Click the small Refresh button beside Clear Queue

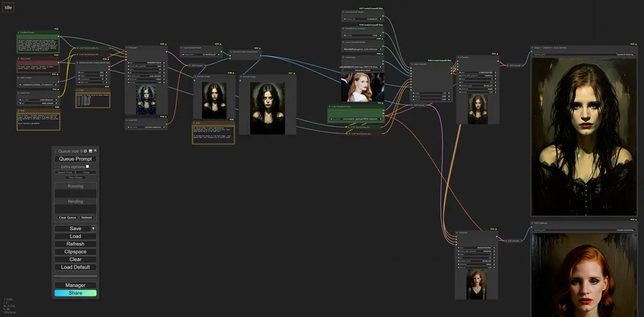[x=87, y=218]
